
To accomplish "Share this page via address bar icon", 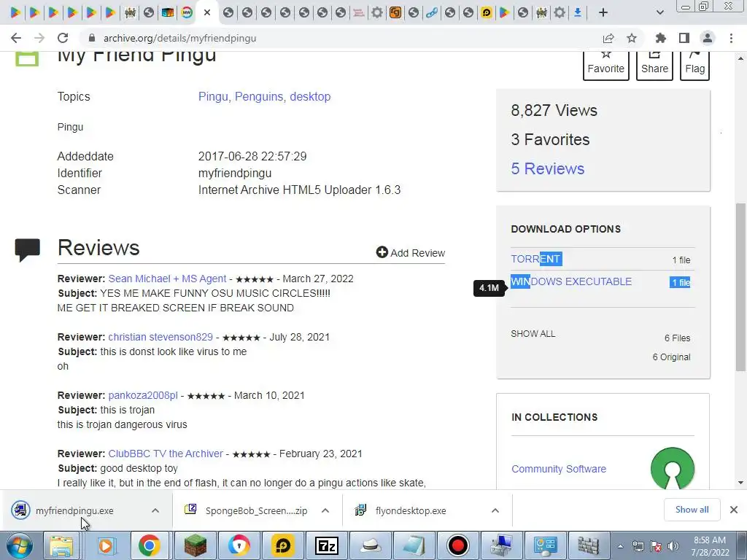I will coord(608,38).
